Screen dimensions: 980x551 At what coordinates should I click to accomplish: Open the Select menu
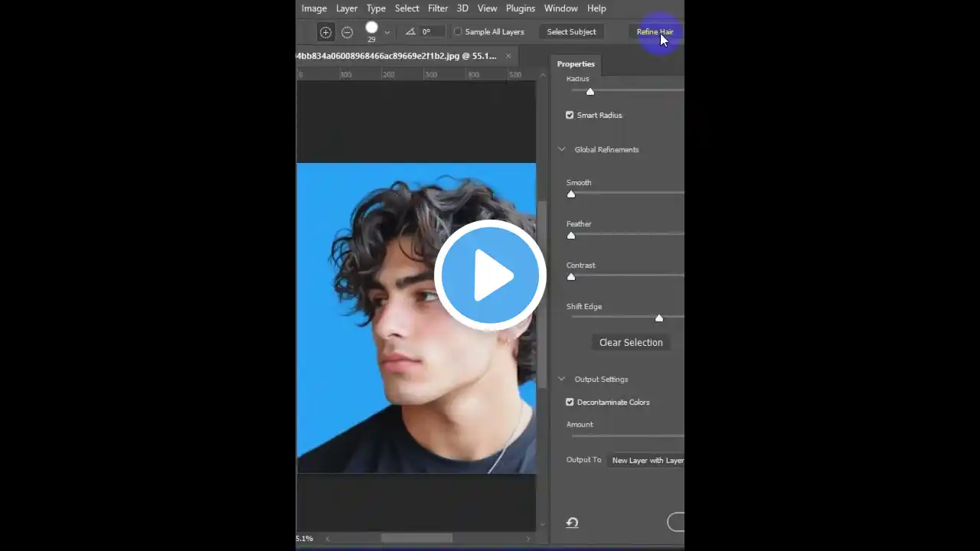coord(407,8)
